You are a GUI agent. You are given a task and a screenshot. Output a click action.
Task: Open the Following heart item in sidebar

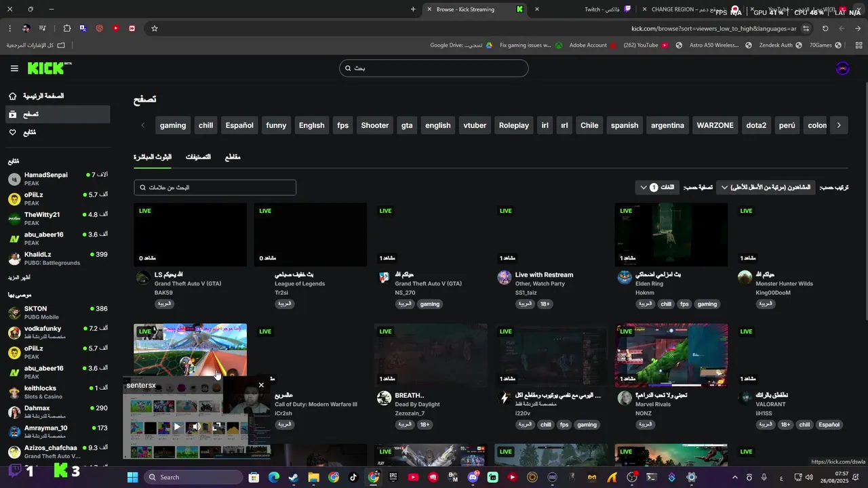tap(58, 132)
